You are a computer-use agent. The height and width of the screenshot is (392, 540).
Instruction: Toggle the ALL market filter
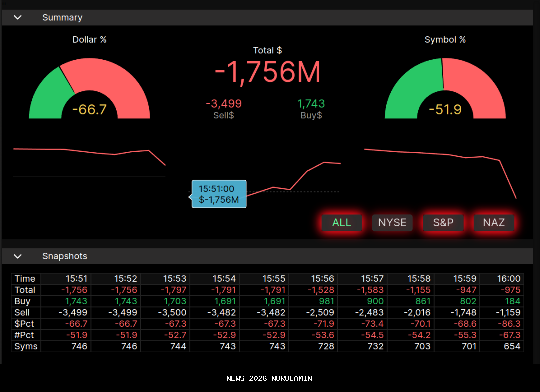[342, 223]
